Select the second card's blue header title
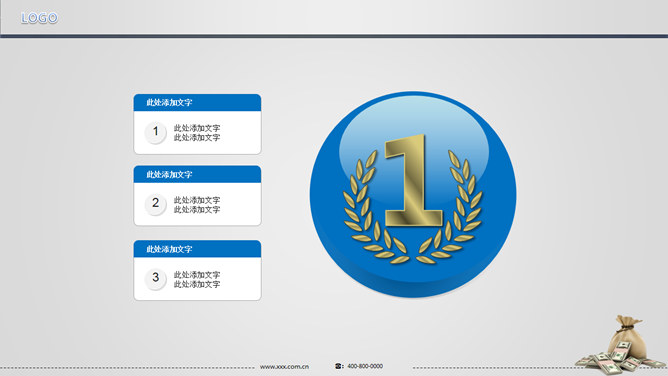This screenshot has width=668, height=376. [169, 174]
